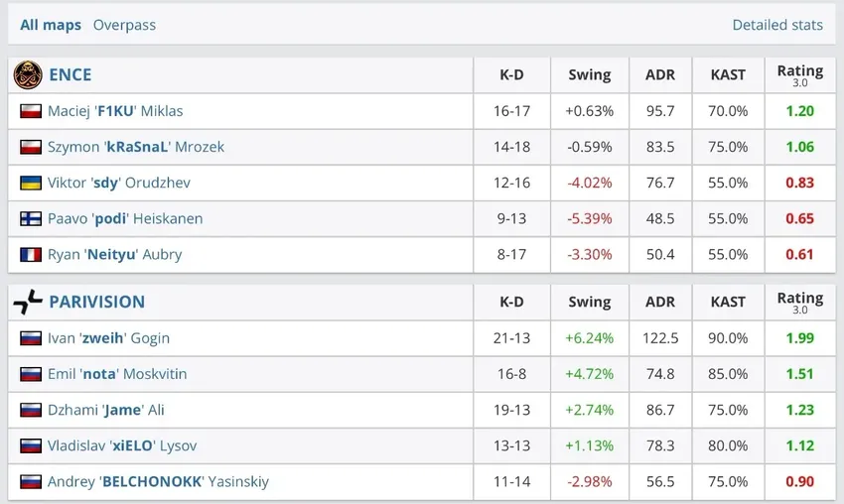Viewport: 844px width, 504px height.
Task: Select the Overpass map tab
Action: (x=124, y=25)
